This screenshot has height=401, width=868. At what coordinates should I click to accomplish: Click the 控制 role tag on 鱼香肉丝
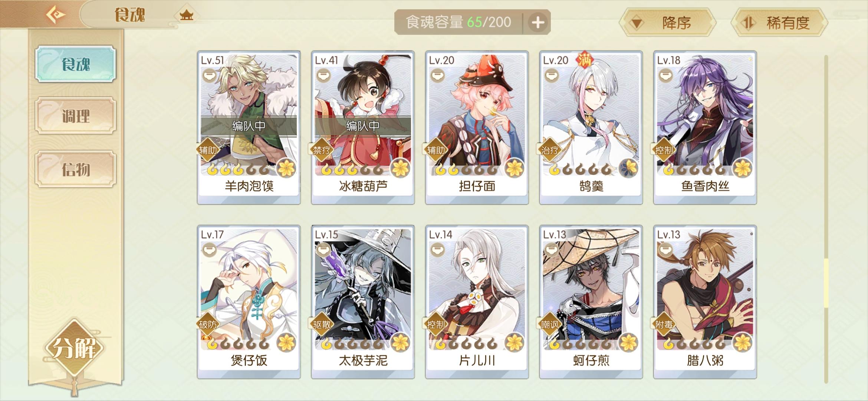(x=664, y=150)
